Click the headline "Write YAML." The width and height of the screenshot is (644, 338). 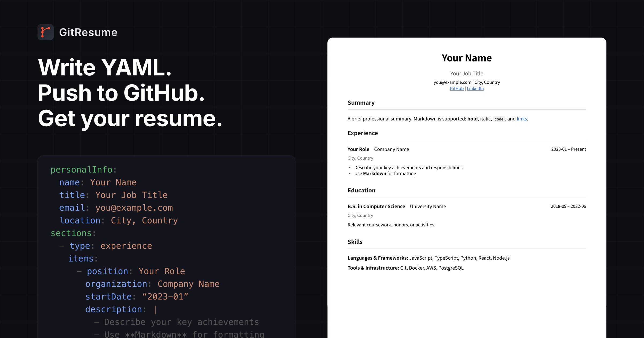tap(104, 67)
